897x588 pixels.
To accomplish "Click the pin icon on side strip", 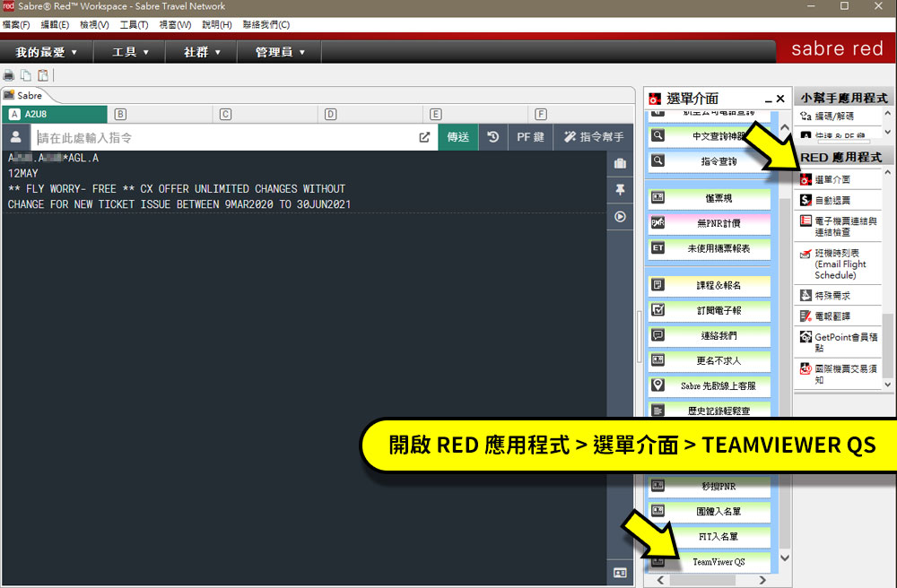I will click(x=620, y=190).
